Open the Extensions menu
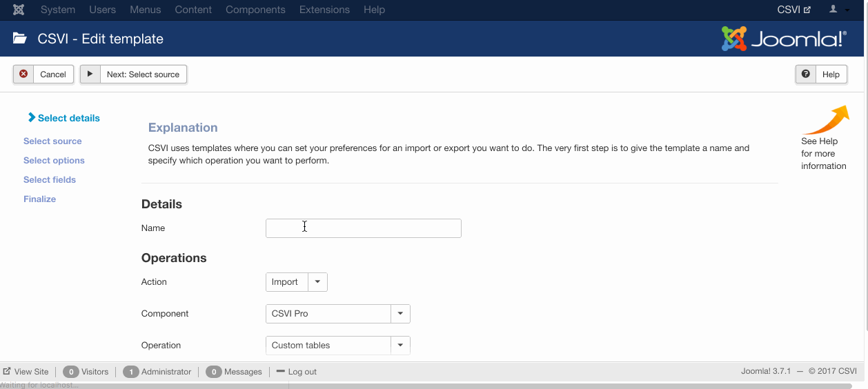868x389 pixels. [324, 10]
